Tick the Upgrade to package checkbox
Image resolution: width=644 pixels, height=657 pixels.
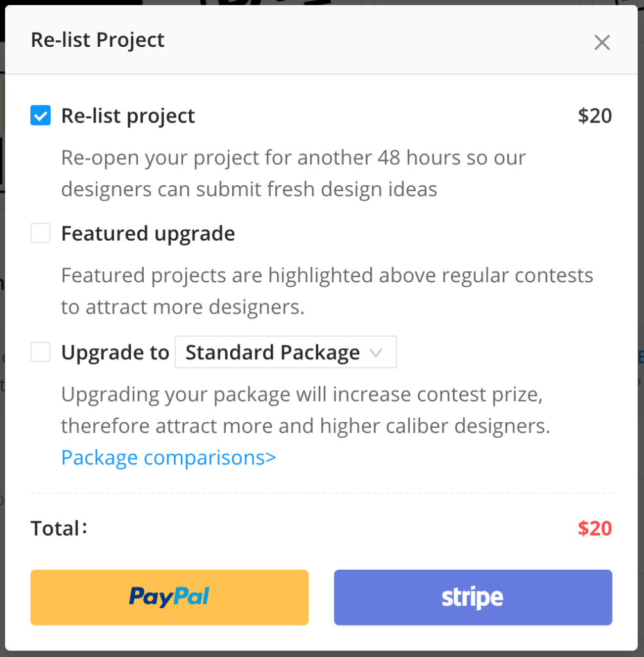coord(40,352)
